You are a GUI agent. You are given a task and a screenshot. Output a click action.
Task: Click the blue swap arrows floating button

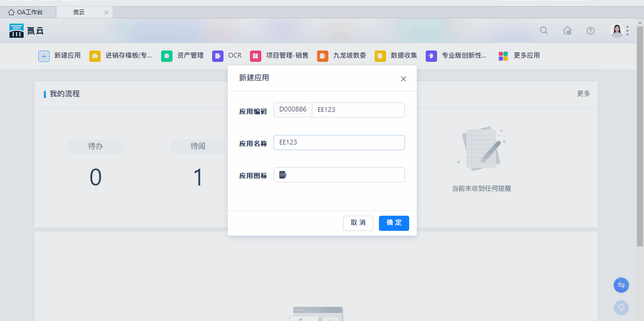pos(621,285)
